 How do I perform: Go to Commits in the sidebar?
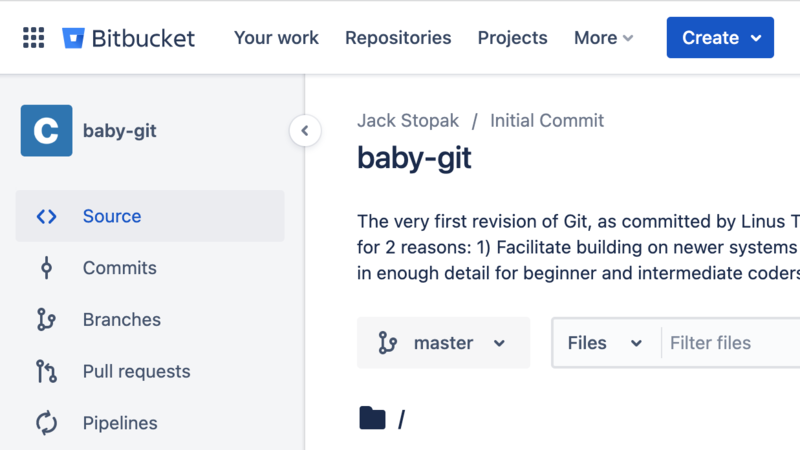click(150, 268)
